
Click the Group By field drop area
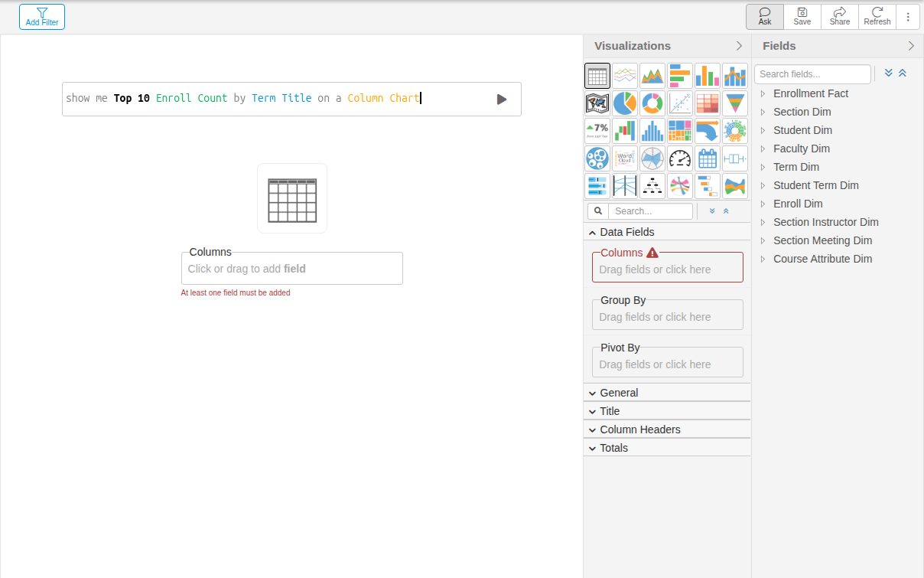(668, 315)
